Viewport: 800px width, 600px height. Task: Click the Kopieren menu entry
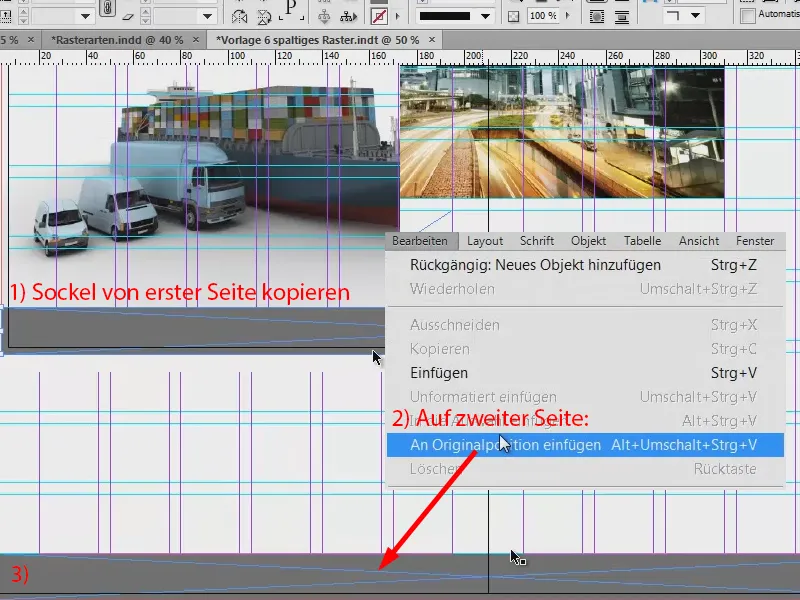[x=585, y=349]
